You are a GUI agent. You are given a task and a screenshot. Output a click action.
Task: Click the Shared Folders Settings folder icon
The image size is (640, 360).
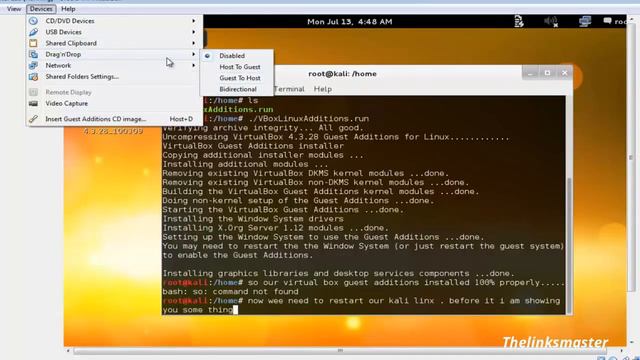33,77
